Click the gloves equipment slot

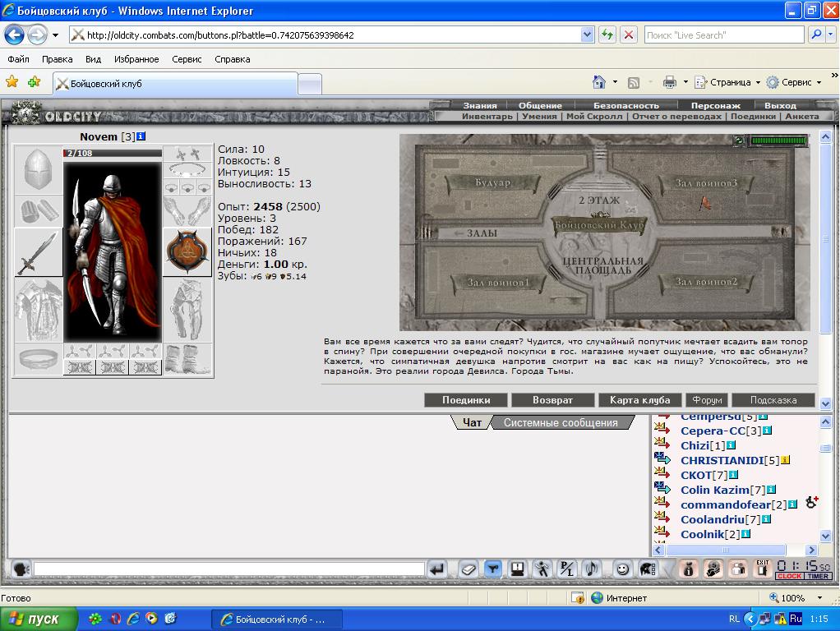coord(187,211)
